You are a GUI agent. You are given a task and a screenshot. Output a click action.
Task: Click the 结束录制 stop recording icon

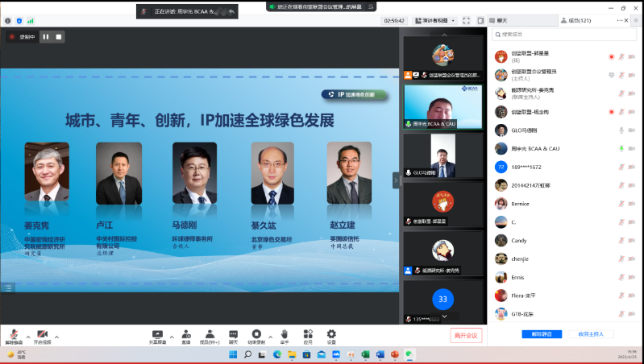[x=256, y=333]
